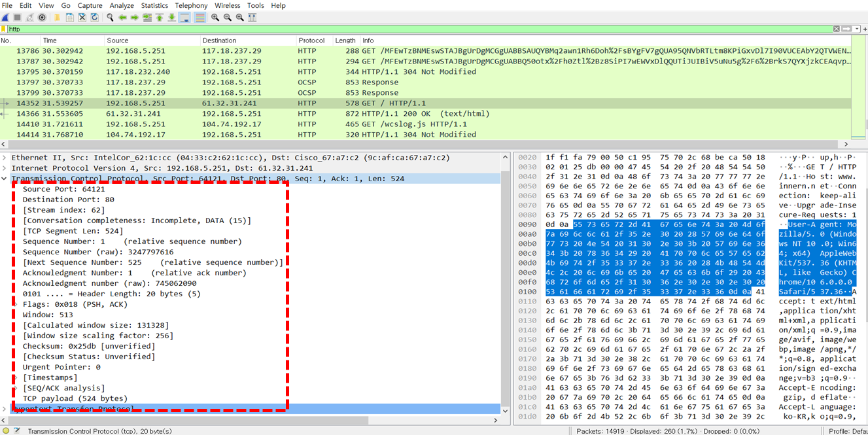Select packet 13797 OCSP Response row
Screen dimensions: 868x435
click(x=425, y=82)
